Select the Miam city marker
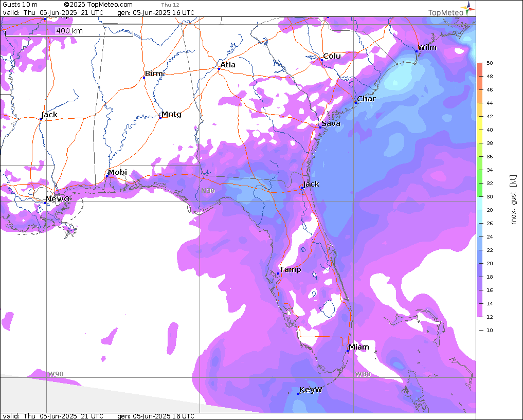The image size is (523, 420). (x=348, y=351)
